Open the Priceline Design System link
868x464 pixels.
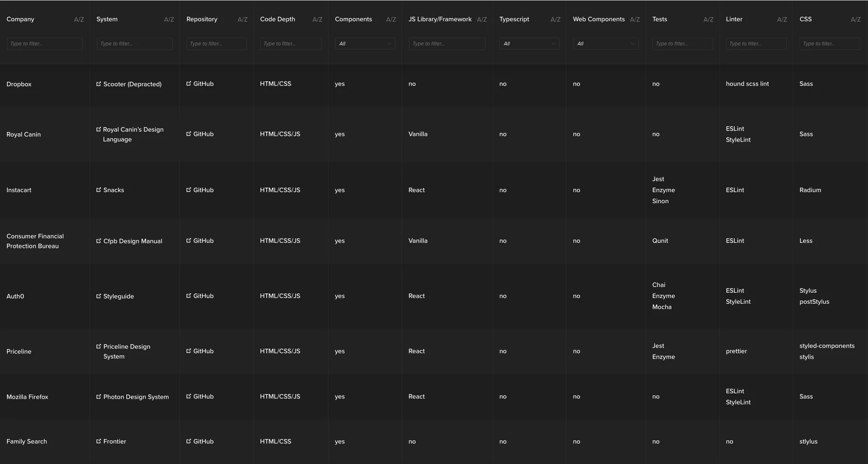tap(127, 351)
